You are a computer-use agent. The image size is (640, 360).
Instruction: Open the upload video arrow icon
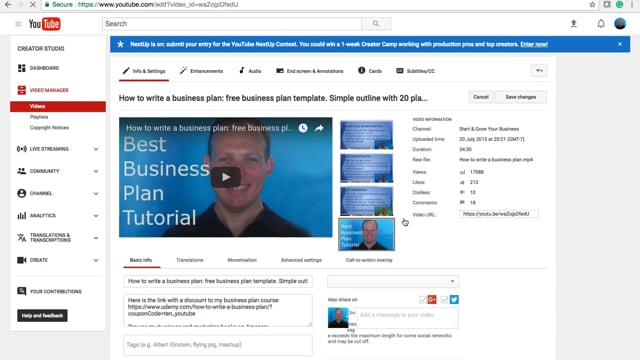(573, 24)
